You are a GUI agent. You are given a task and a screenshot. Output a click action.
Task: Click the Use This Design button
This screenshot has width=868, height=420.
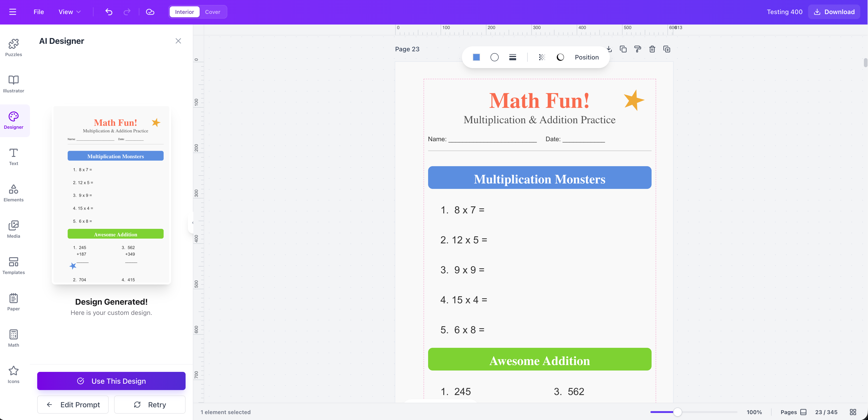tap(111, 381)
